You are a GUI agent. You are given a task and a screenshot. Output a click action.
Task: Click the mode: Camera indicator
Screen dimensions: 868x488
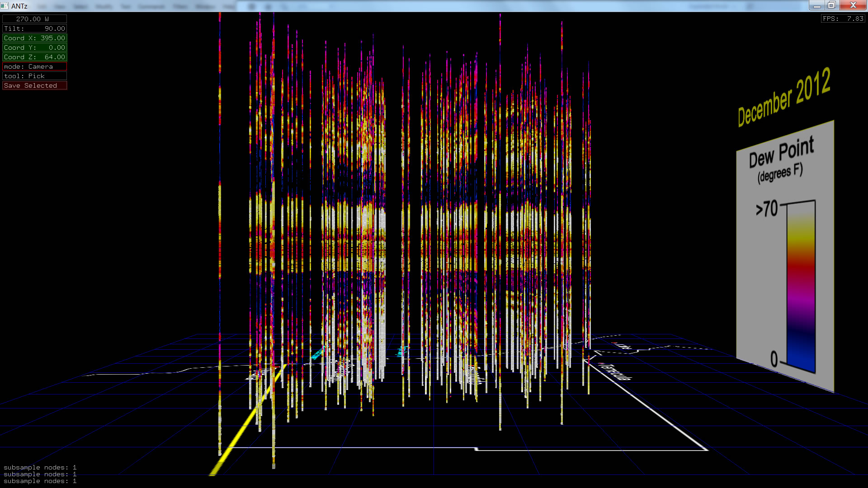[34, 66]
